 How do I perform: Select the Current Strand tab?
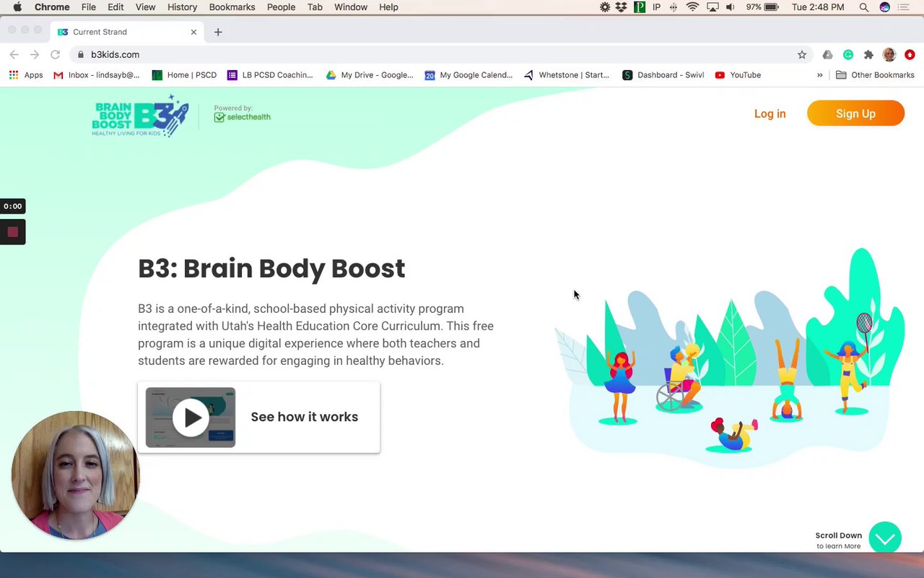tap(127, 32)
